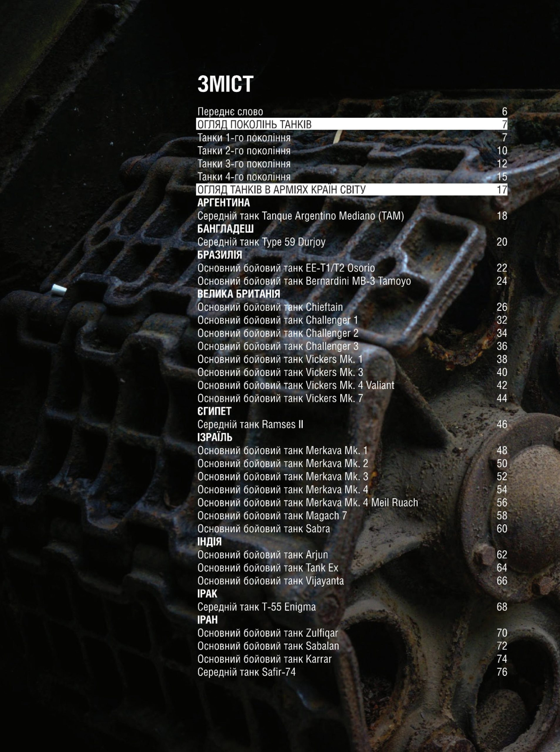This screenshot has height=752, width=560.
Task: Click page number 76 for Safir-74
Action: [x=502, y=672]
